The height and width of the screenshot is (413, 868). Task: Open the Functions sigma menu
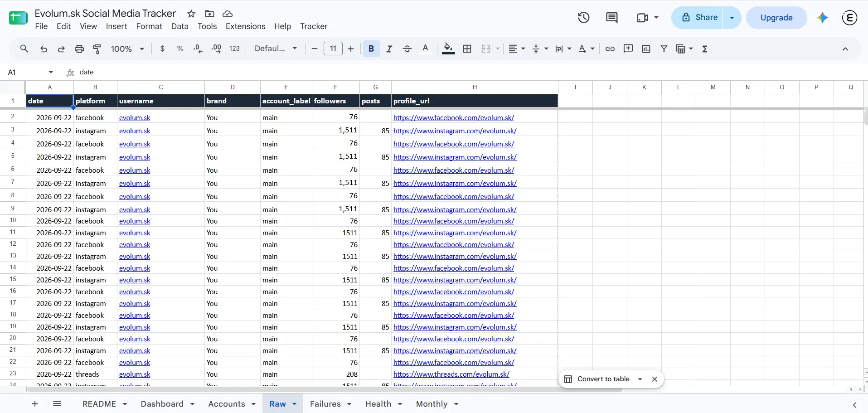(x=705, y=49)
